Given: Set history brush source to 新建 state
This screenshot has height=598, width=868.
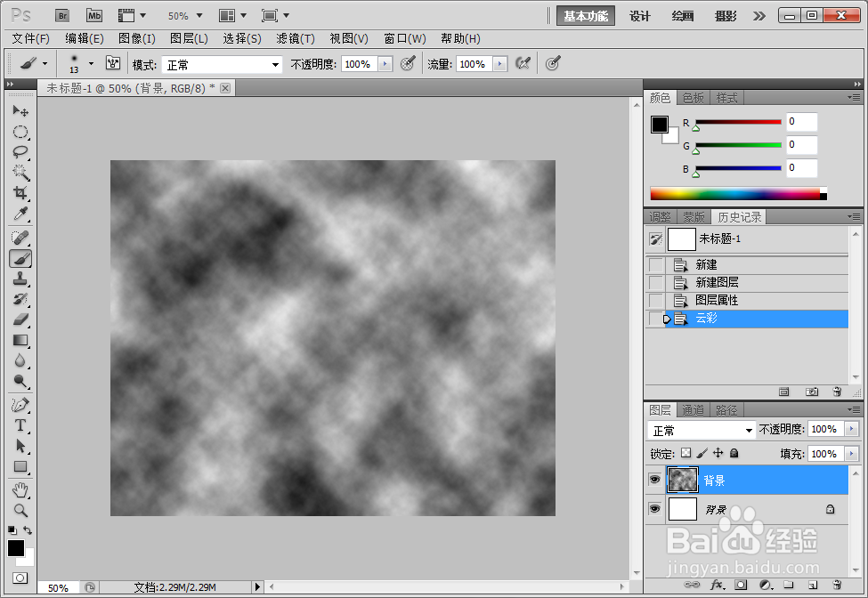Looking at the screenshot, I should (x=656, y=265).
